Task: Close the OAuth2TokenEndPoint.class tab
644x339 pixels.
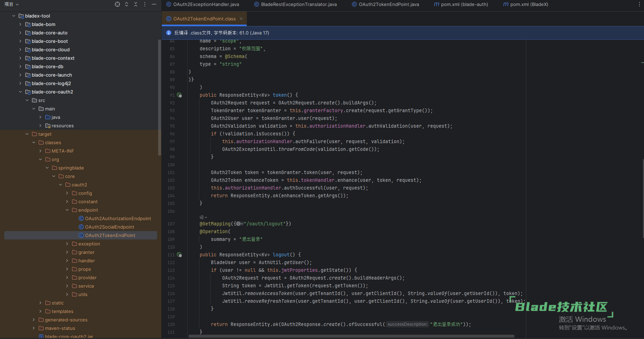Action: coord(241,19)
